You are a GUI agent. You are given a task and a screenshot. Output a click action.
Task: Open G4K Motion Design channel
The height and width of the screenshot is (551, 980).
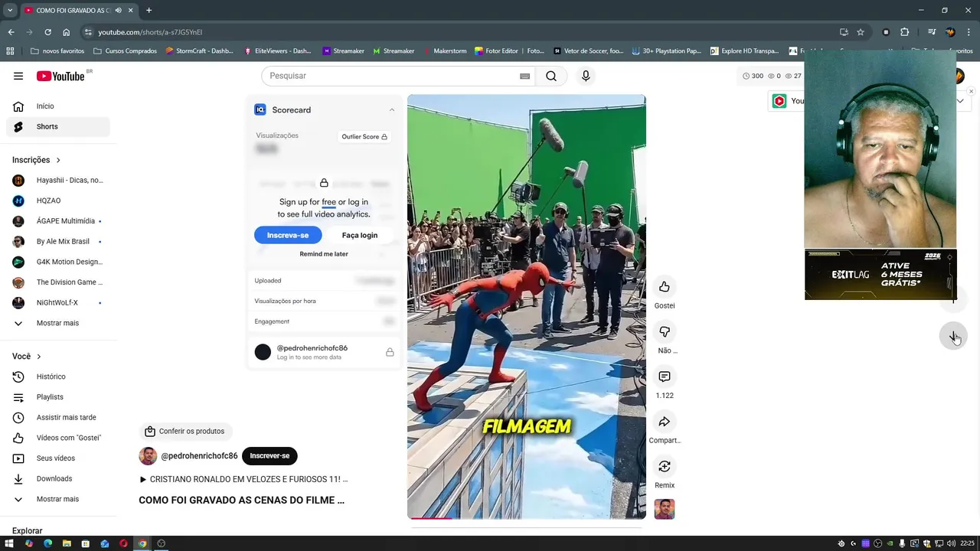[58, 262]
